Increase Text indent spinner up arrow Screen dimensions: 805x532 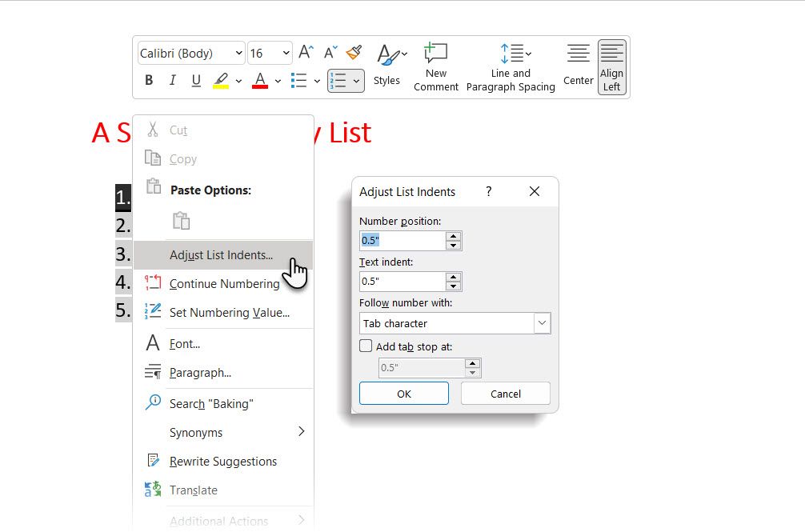[454, 277]
